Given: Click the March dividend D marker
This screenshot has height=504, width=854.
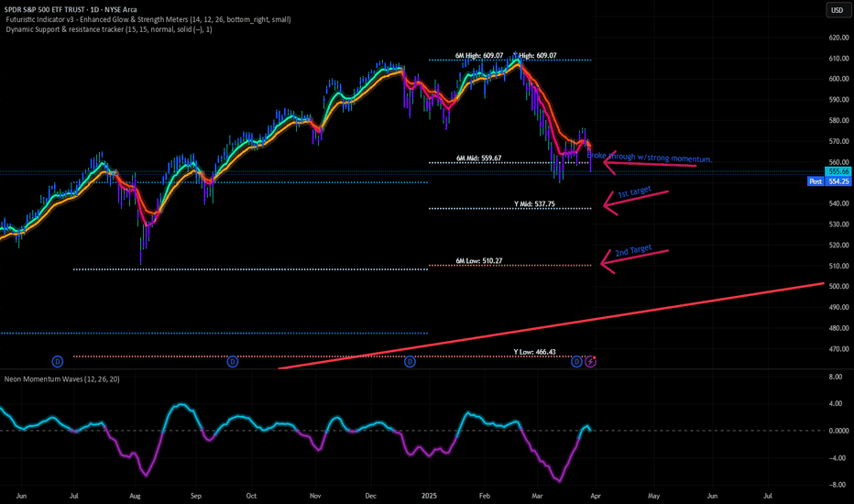Looking at the screenshot, I should pos(576,361).
